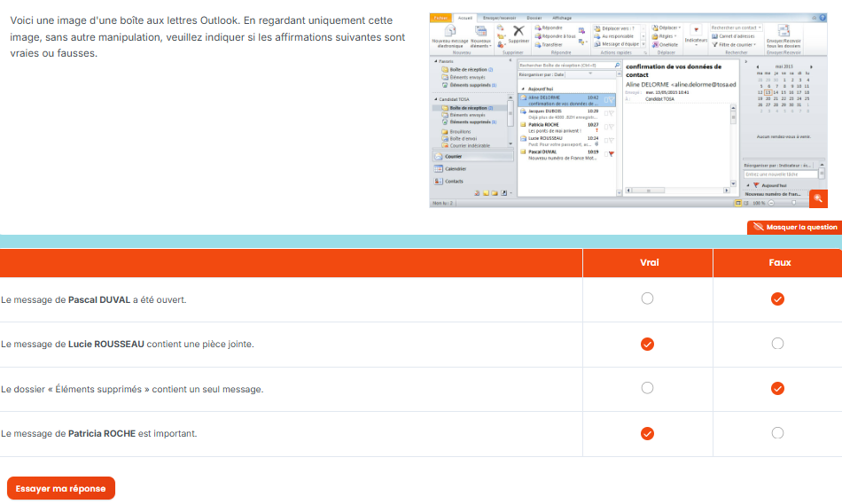Select Faux for the Lucie ROUSSEAU statement

(777, 344)
